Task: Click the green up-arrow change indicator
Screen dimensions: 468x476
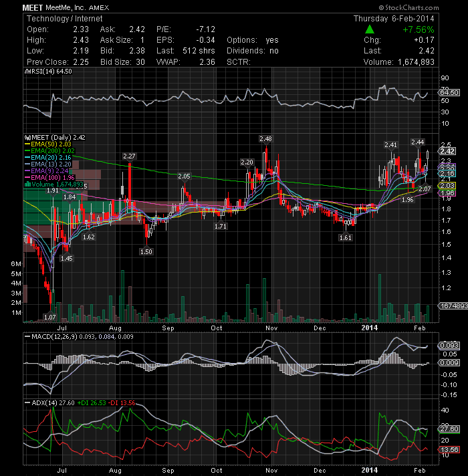Action: tap(369, 29)
